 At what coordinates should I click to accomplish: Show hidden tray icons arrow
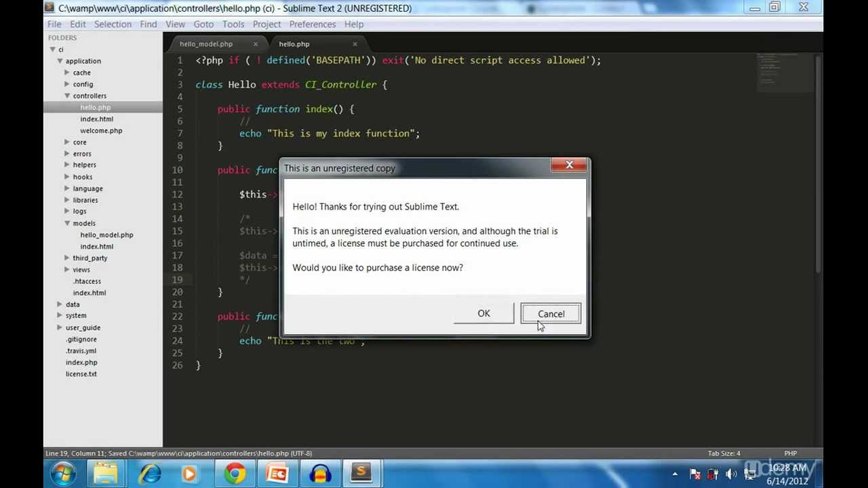(675, 474)
